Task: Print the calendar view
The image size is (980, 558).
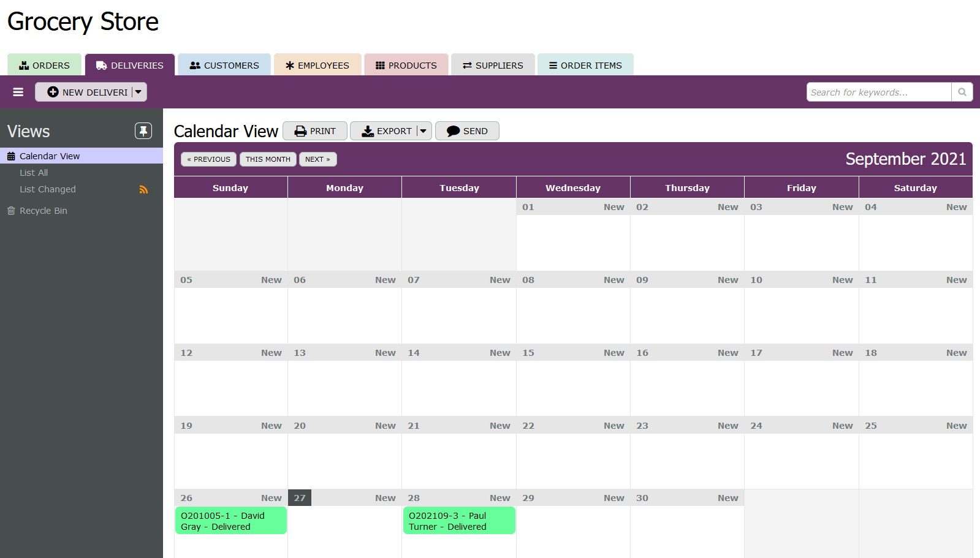Action: click(315, 131)
